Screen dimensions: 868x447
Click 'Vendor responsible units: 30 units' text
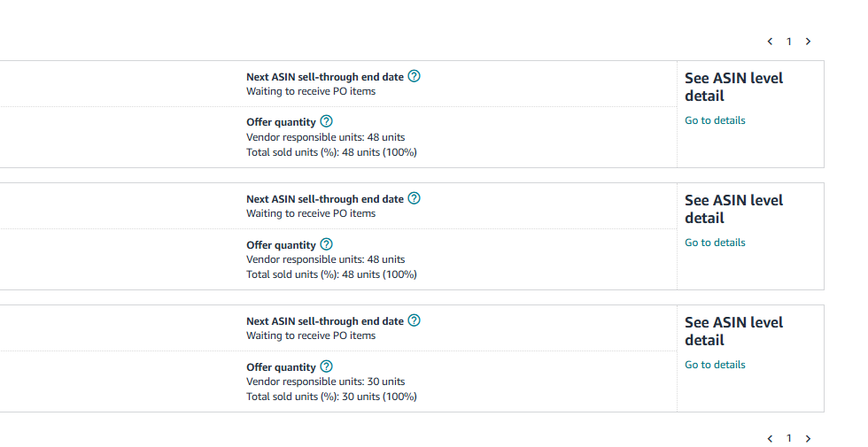pos(325,381)
